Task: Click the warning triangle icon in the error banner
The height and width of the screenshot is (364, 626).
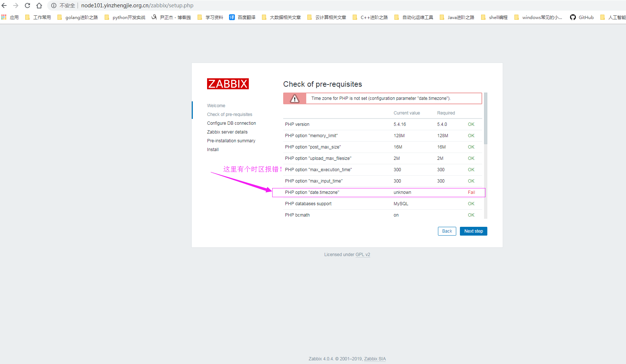Action: tap(295, 98)
